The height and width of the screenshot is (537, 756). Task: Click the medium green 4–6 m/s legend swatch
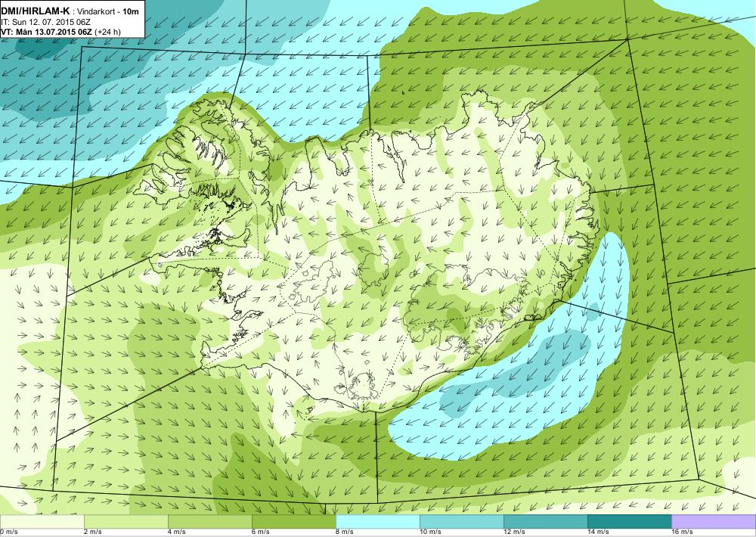click(209, 522)
